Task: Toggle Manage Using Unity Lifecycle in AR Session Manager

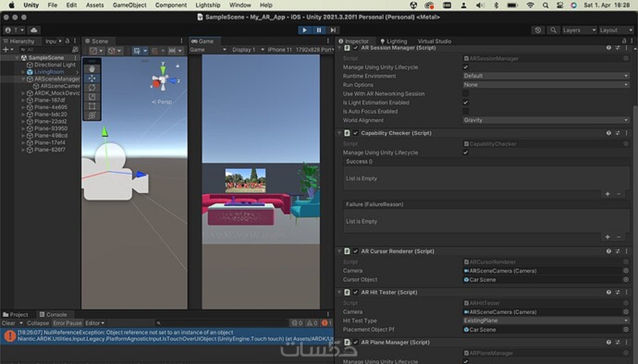Action: pyautogui.click(x=466, y=67)
